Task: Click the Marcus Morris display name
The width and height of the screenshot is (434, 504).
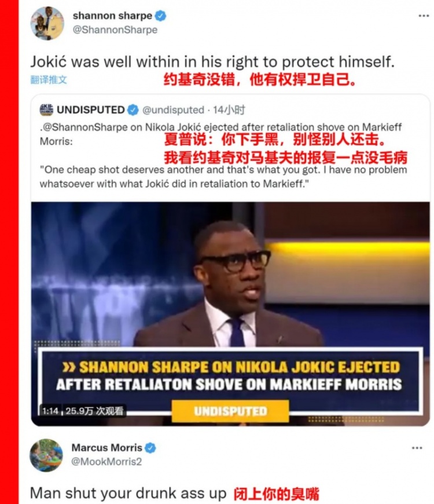Action: coord(106,448)
